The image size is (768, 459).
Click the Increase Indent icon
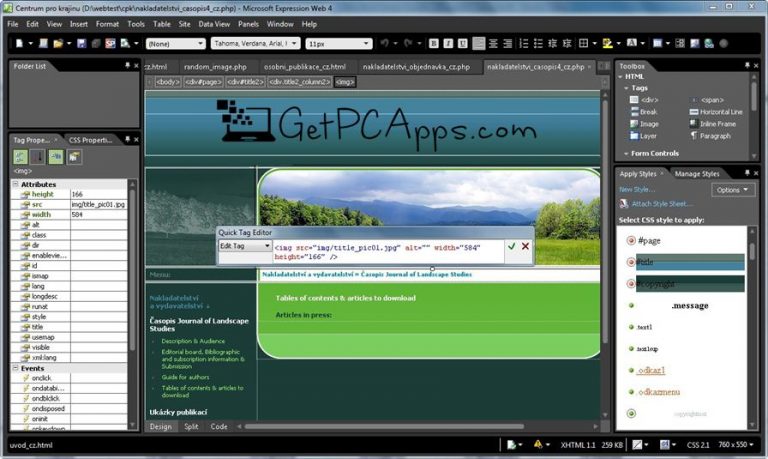[x=567, y=44]
